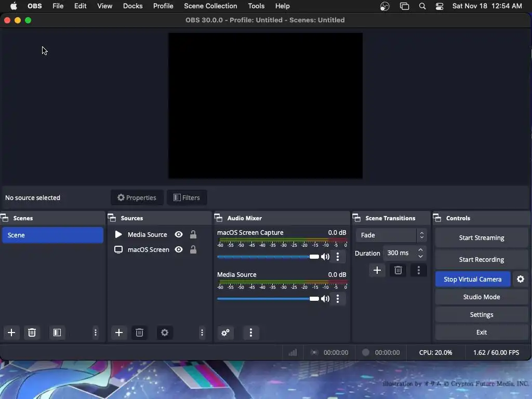Add a new source with plus icon

(119, 332)
